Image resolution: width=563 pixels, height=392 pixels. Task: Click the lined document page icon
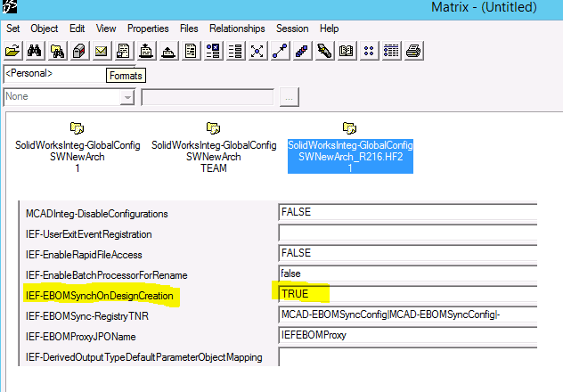(x=191, y=51)
